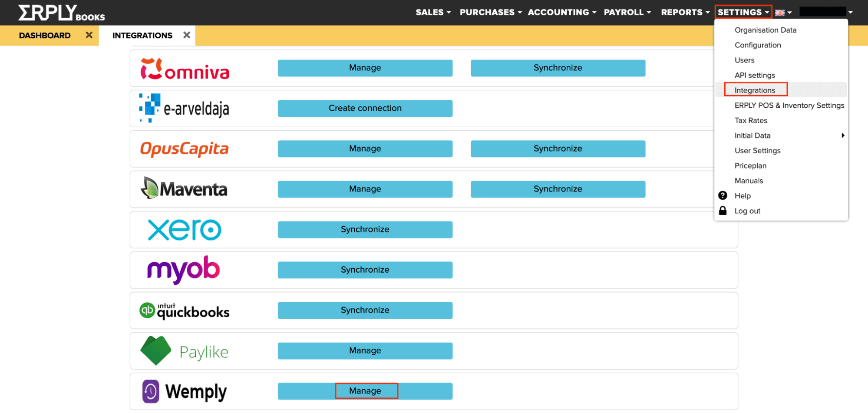The height and width of the screenshot is (413, 868).
Task: Manage the Paylike integration
Action: [365, 350]
